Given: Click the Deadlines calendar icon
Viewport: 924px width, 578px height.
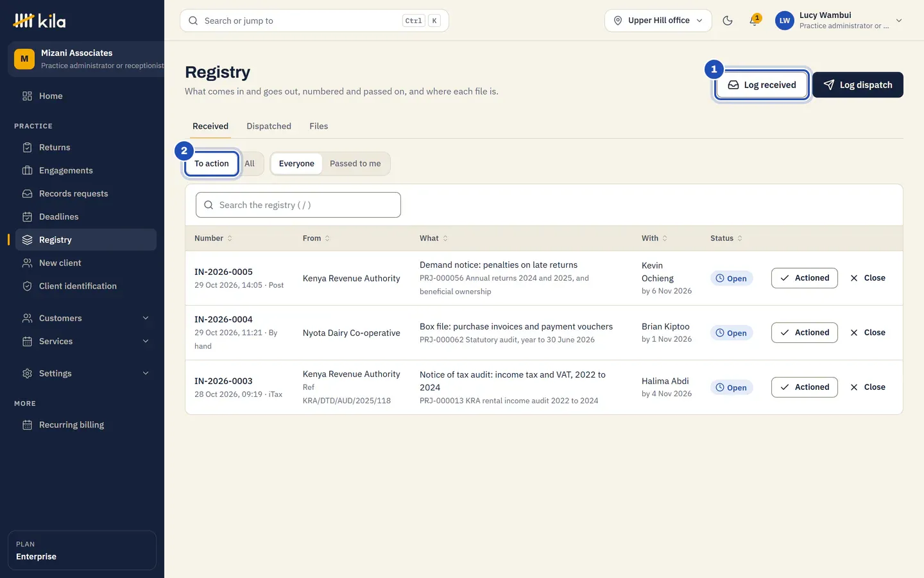Looking at the screenshot, I should (27, 216).
